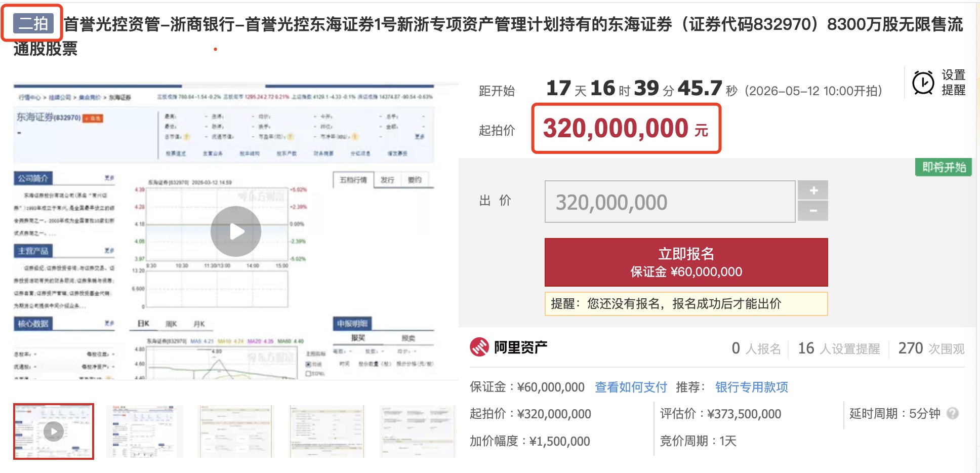Click the bid amount input field
Screen dimensions: 980x473
pos(670,202)
